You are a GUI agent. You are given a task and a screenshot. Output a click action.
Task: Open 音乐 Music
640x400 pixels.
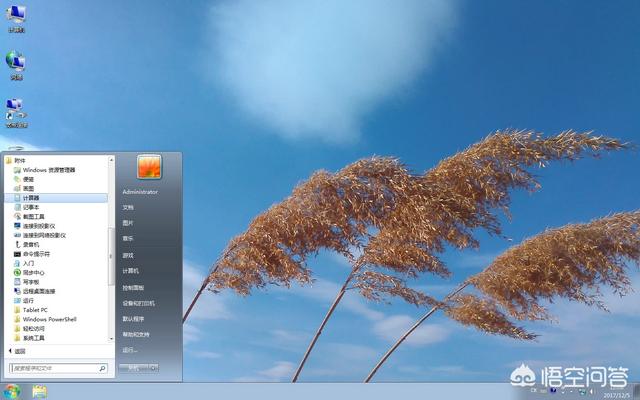pos(128,239)
